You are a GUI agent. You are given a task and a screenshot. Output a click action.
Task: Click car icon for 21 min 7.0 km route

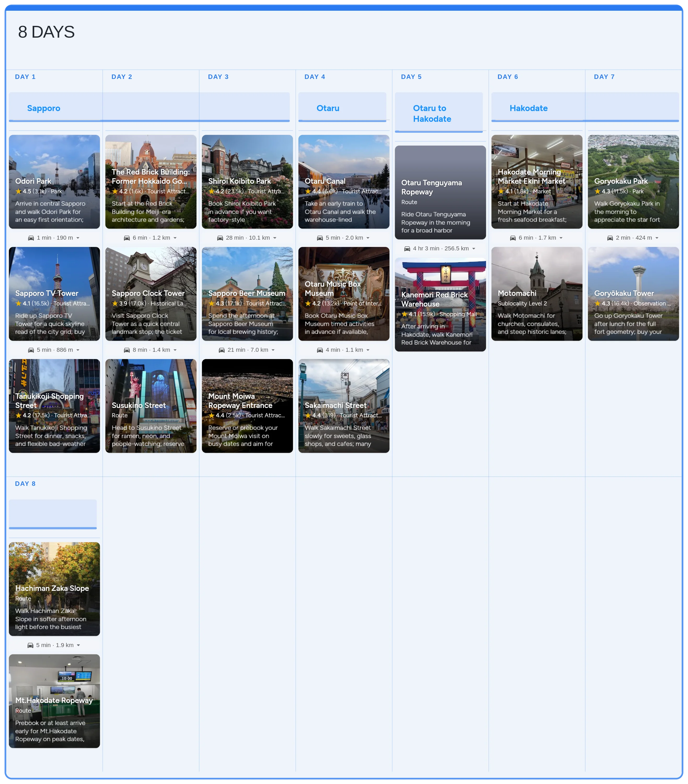click(222, 350)
